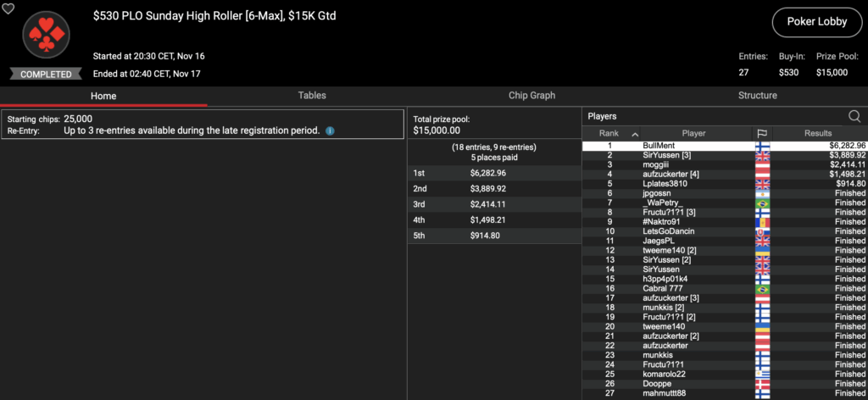The image size is (868, 400).
Task: Click the Argentina flag beside jpgossn
Action: (x=761, y=193)
